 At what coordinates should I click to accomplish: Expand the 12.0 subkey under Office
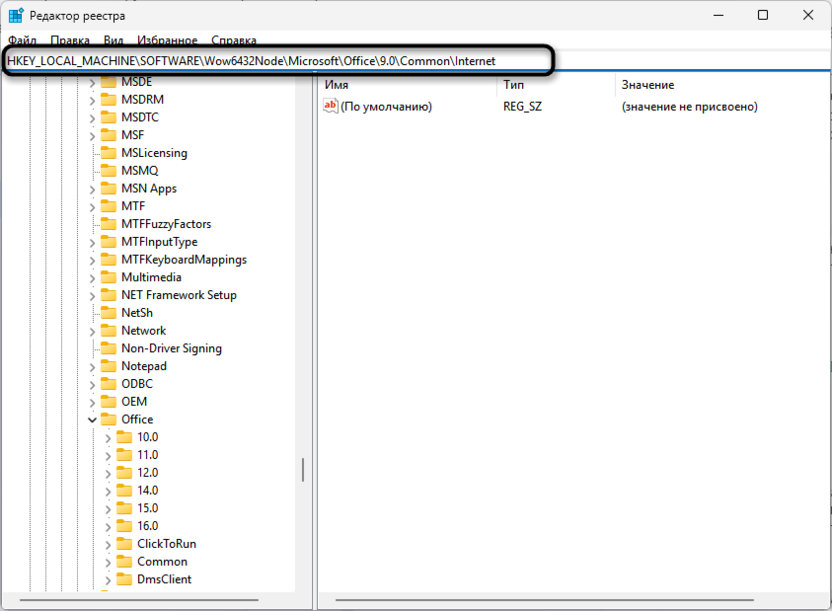click(x=108, y=474)
